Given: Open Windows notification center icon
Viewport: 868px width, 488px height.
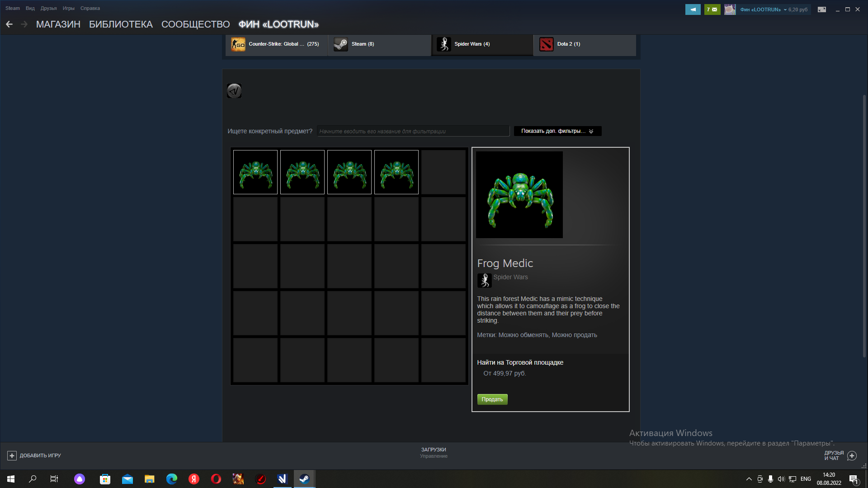Looking at the screenshot, I should click(x=854, y=479).
